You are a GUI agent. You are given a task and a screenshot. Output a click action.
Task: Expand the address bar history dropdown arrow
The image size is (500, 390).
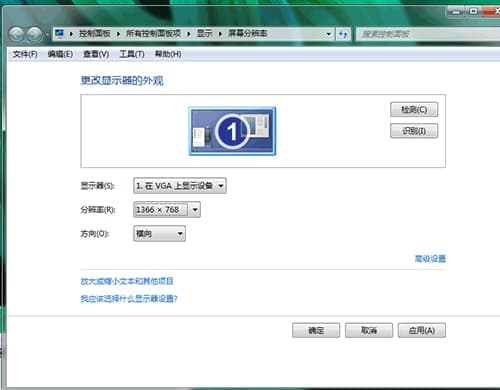click(329, 34)
